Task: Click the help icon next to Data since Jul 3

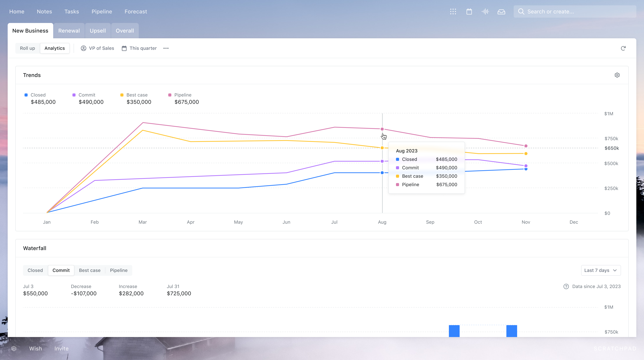Action: (x=566, y=286)
